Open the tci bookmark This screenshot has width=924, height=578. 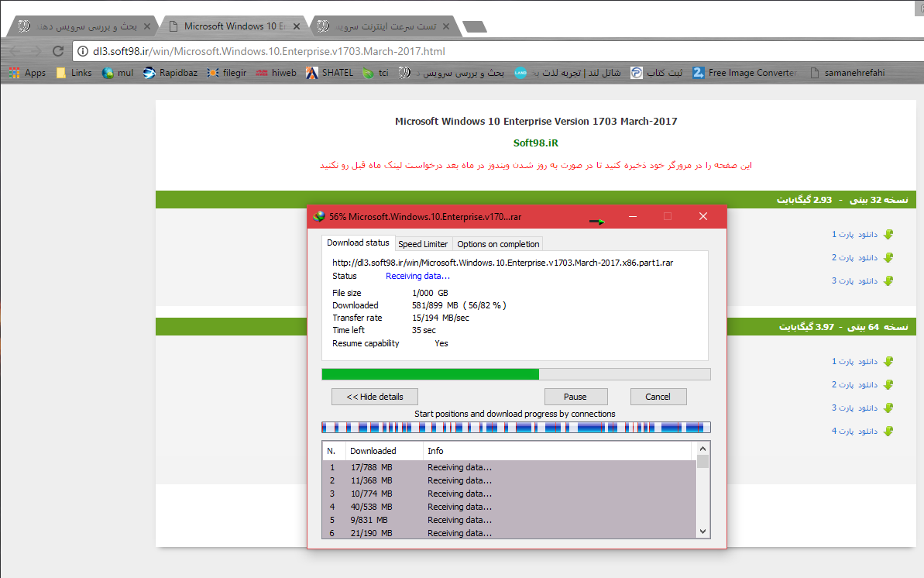[x=376, y=73]
